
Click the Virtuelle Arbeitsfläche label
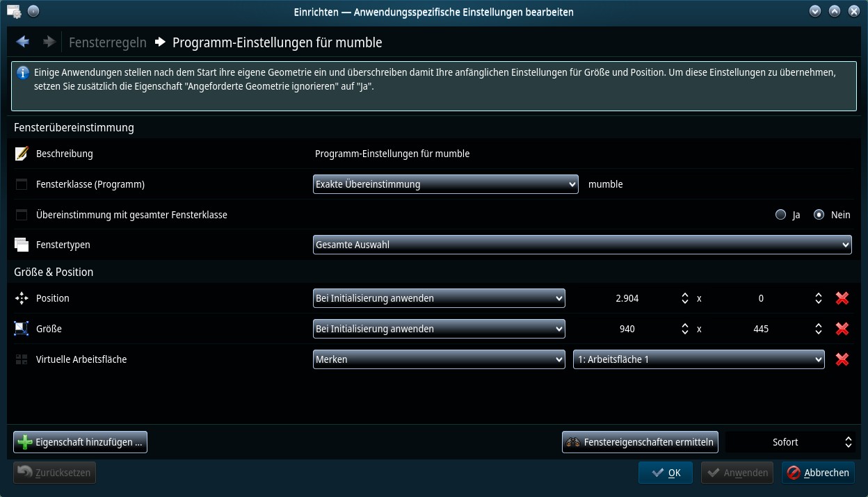81,359
